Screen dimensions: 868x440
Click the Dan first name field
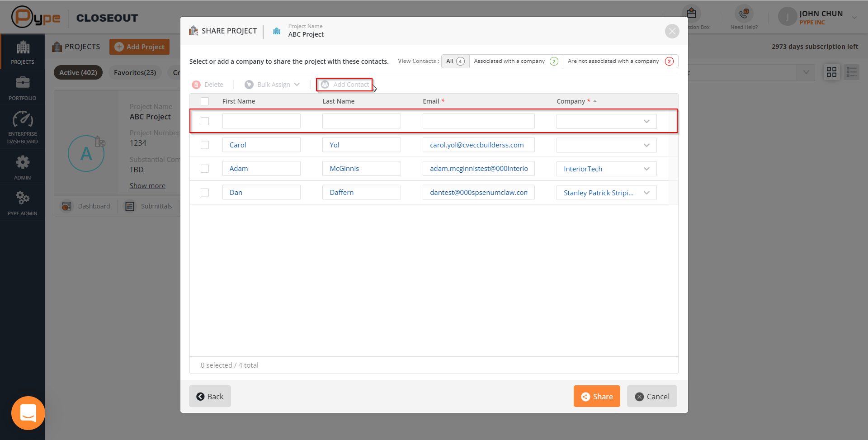[x=261, y=192]
